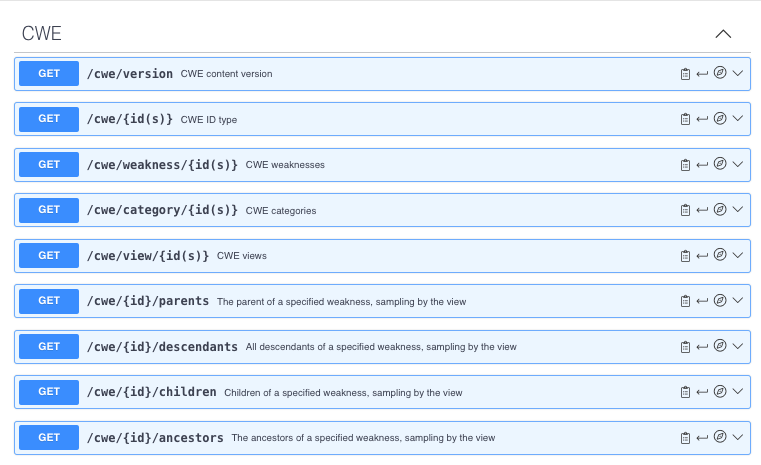The height and width of the screenshot is (465, 761).
Task: Open the /cwe/weakness/{id(s)} endpoint path
Action: [162, 164]
